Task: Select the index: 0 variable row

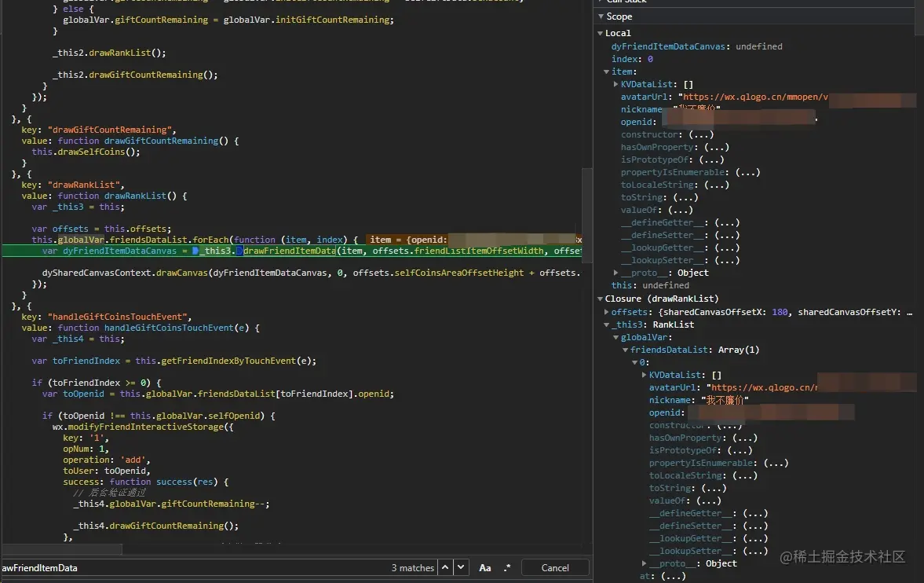Action: (x=632, y=59)
